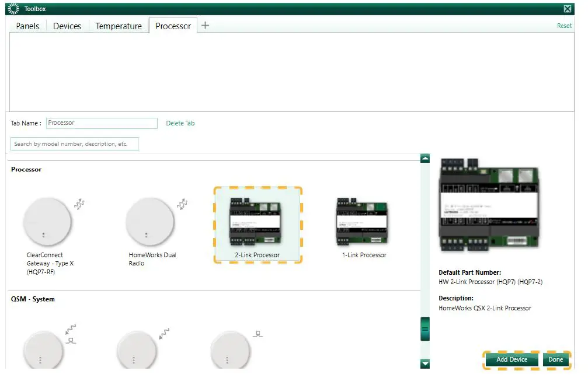Click the Add Device button
This screenshot has width=588, height=378.
pyautogui.click(x=511, y=360)
